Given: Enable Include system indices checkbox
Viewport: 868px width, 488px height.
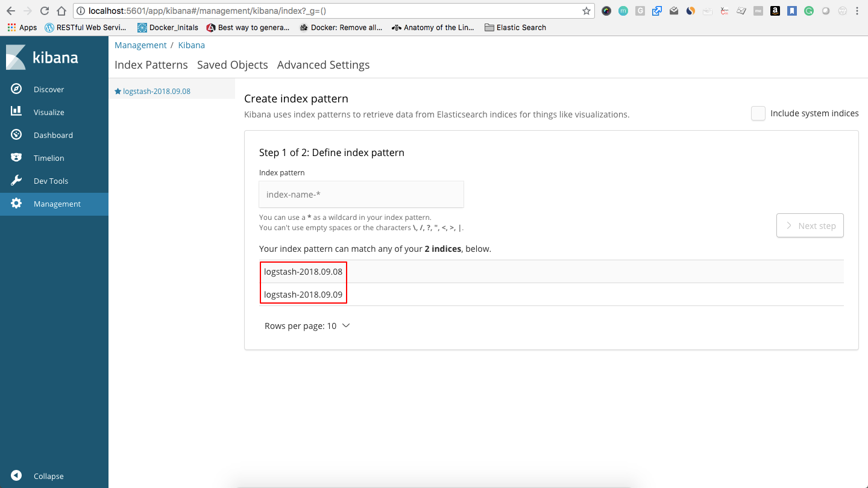Looking at the screenshot, I should pos(758,113).
